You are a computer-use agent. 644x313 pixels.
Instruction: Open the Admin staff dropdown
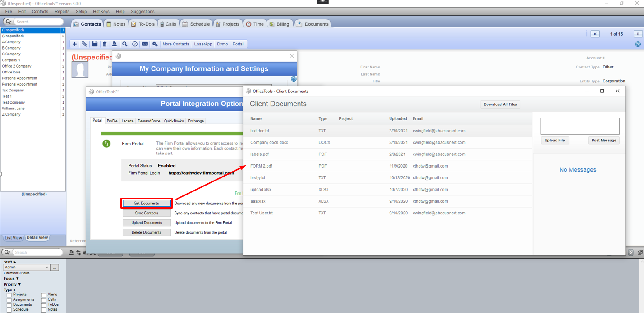coord(26,268)
